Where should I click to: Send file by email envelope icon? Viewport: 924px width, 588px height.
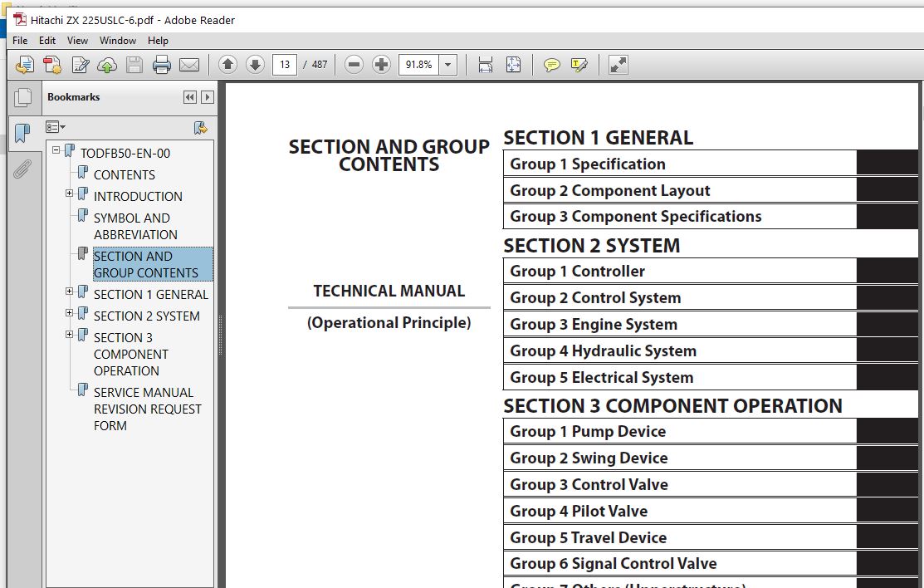pyautogui.click(x=189, y=65)
